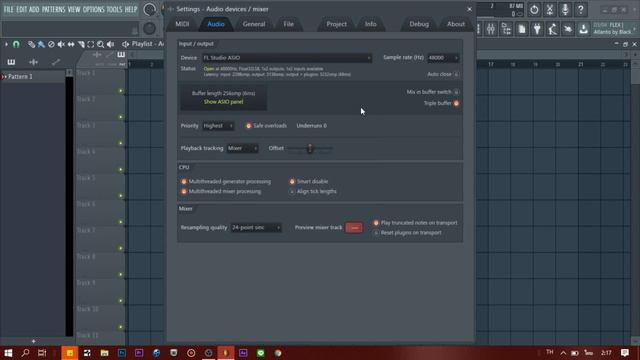The image size is (640, 360).
Task: Toggle Auto close device option
Action: [456, 74]
